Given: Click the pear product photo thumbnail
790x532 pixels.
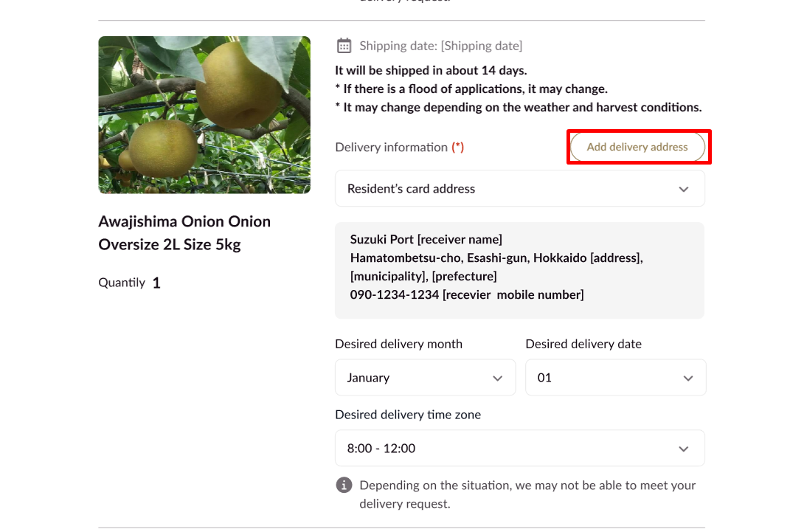Looking at the screenshot, I should click(204, 115).
